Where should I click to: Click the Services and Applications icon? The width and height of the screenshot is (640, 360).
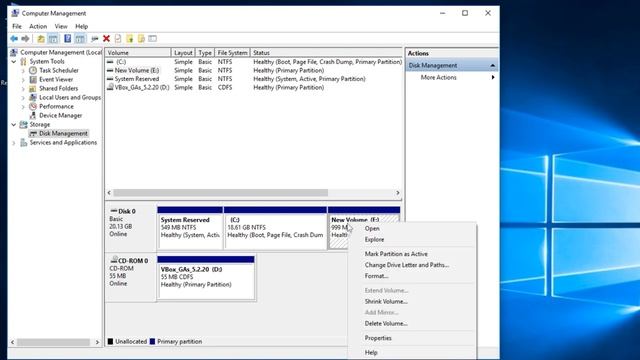[x=24, y=142]
